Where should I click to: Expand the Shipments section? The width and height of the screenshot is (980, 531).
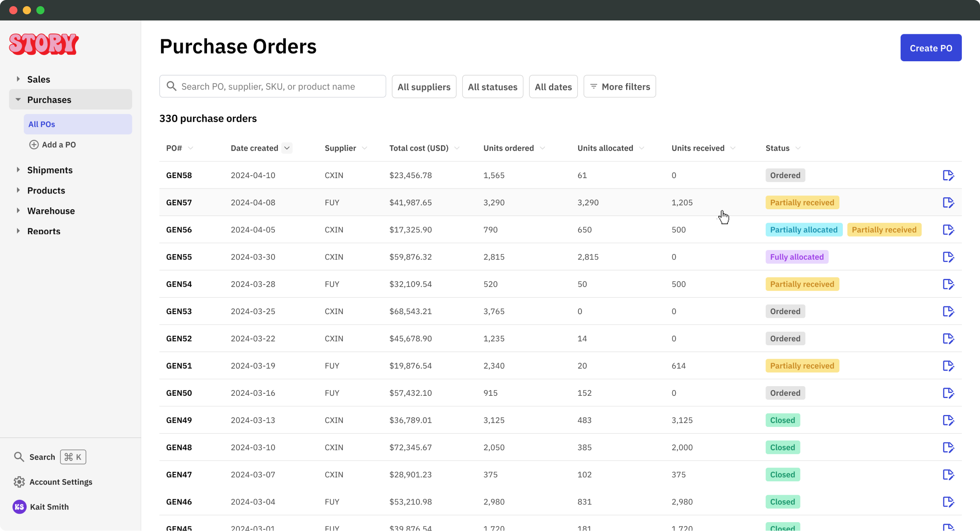coord(18,170)
